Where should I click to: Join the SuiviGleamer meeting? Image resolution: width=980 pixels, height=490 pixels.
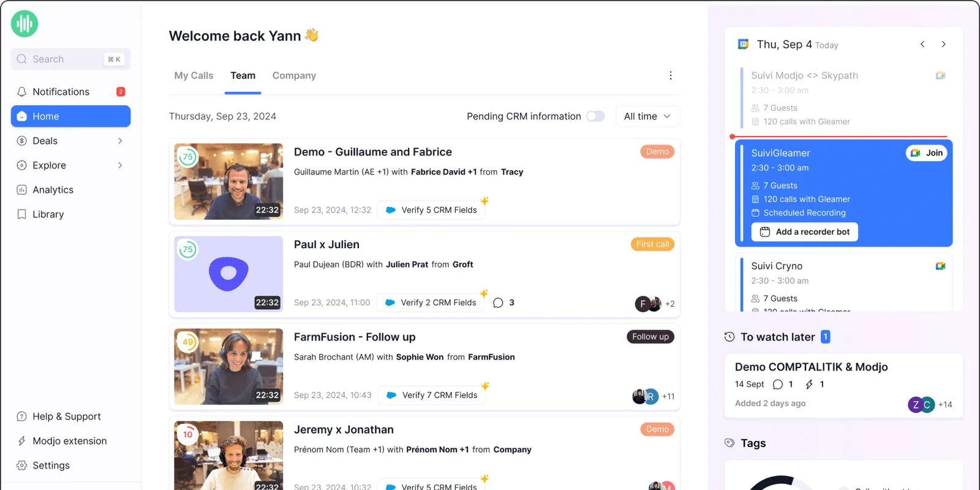coord(926,153)
